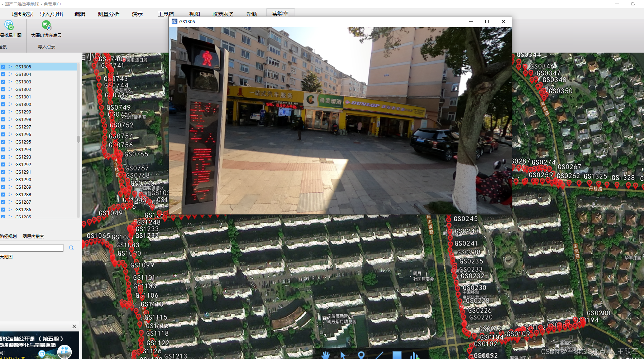Click the GS1328 map marker label
This screenshot has height=359, width=644.
coord(623,178)
